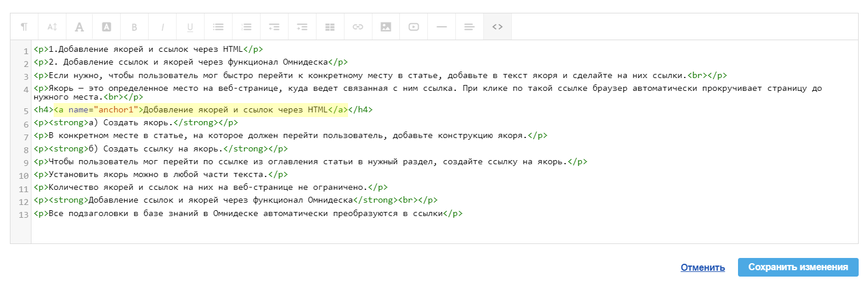Click line 4 'Якорь — это определенное место' text
The width and height of the screenshot is (868, 283).
click(428, 93)
